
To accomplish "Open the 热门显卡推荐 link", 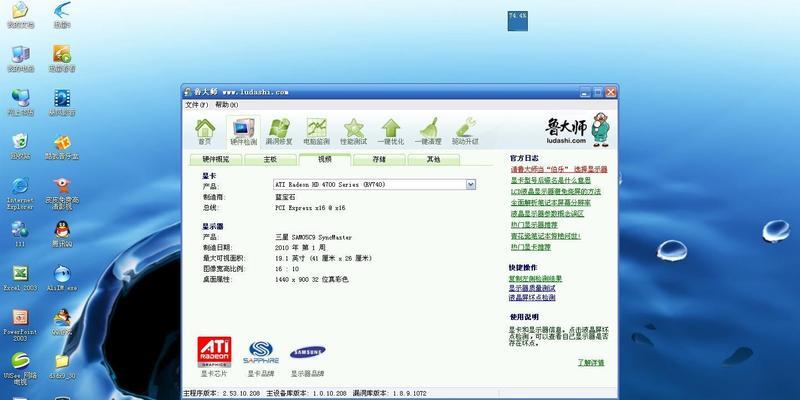I will click(531, 247).
